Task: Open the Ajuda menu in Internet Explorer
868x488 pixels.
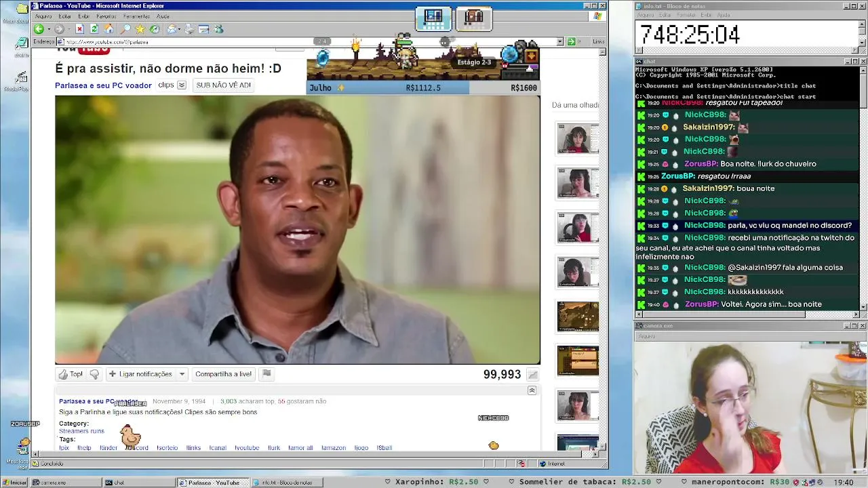Action: 163,16
